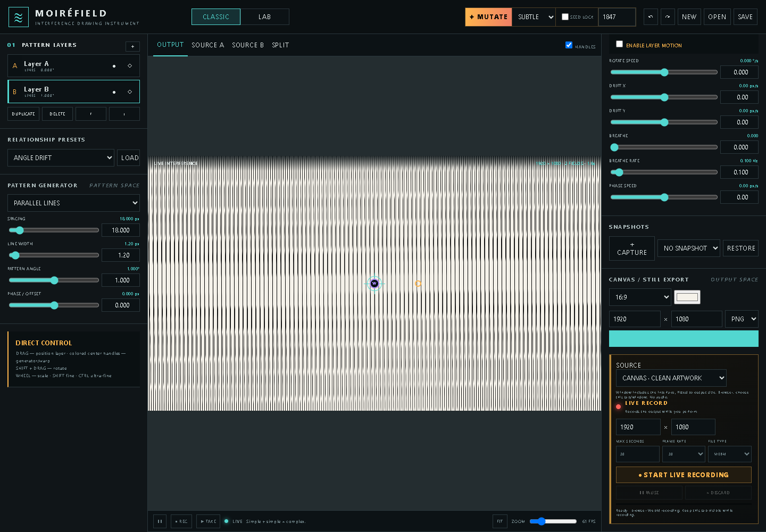
Task: Toggle Layer B visibility dot
Action: [x=114, y=92]
